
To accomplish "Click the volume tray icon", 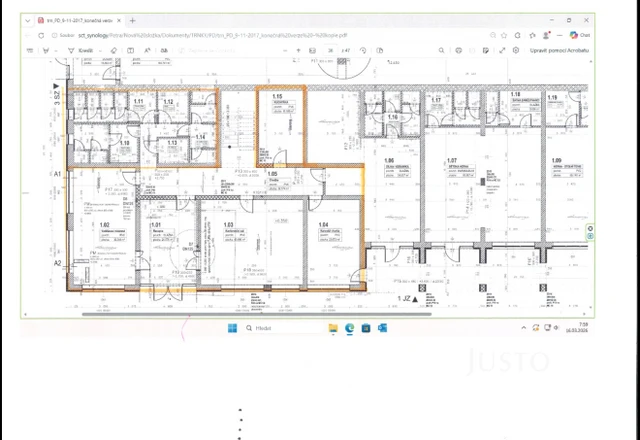I will coord(556,328).
